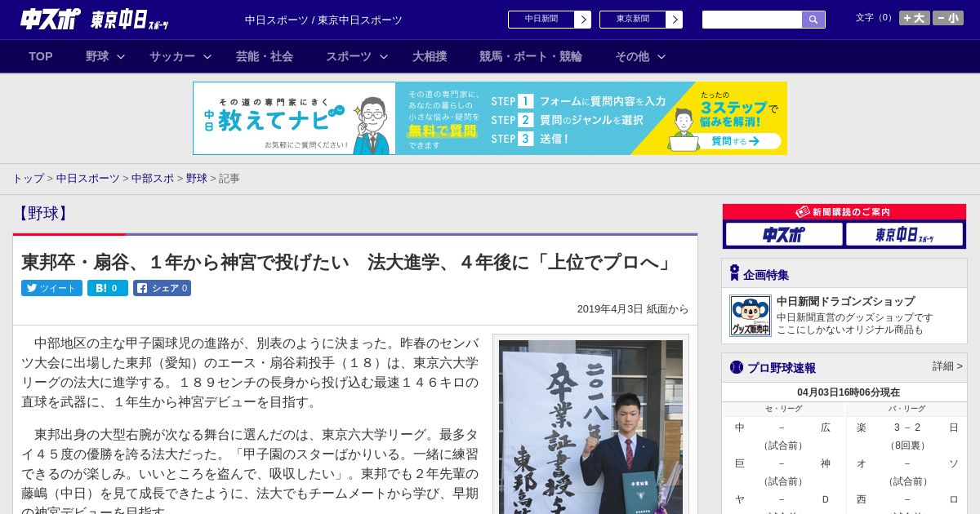The image size is (980, 514).
Task: Open プロ野球速報 詳細 link
Action: pos(947,366)
